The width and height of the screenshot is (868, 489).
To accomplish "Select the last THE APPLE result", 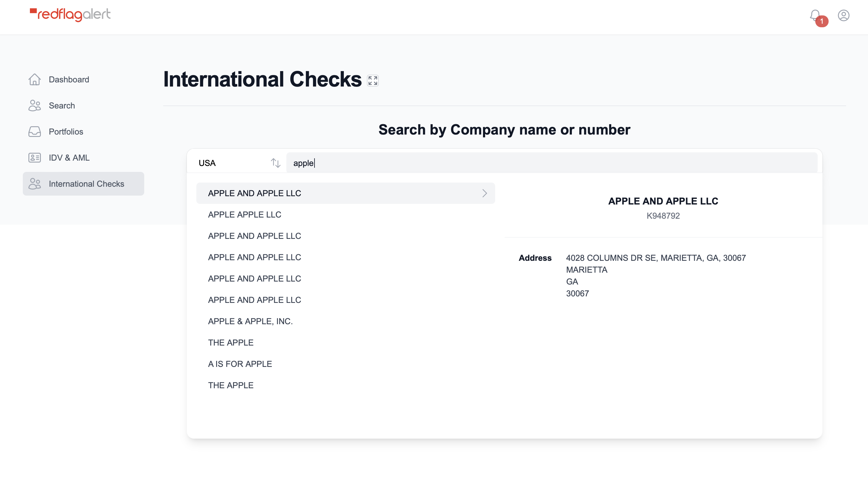I will click(x=231, y=385).
